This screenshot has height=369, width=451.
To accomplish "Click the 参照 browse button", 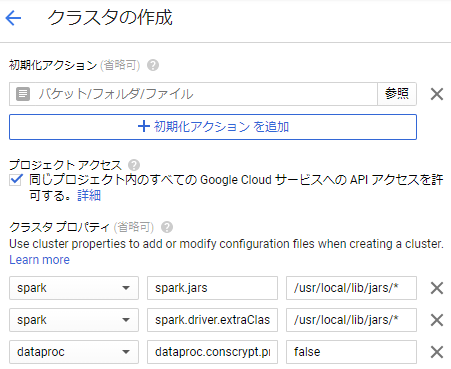I will [x=397, y=94].
